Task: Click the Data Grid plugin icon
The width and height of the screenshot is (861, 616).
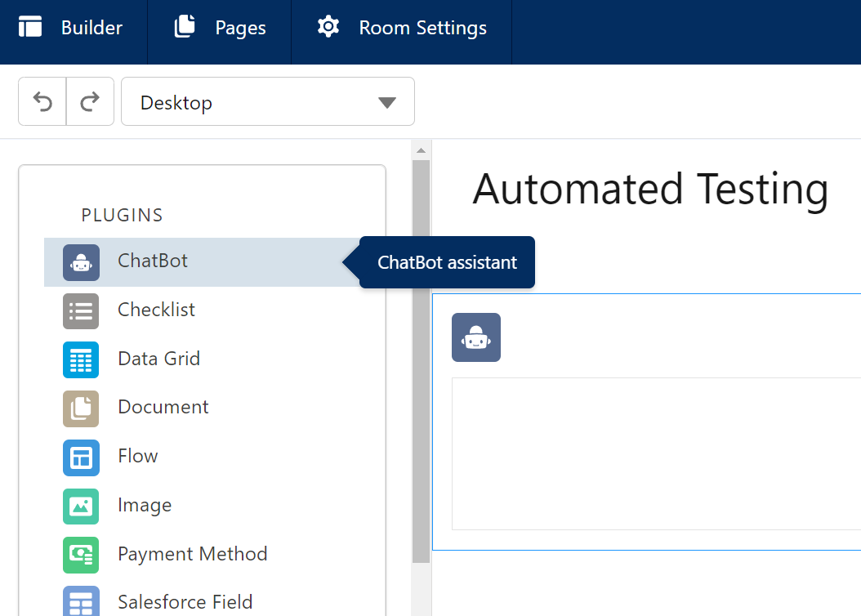Action: 81,360
